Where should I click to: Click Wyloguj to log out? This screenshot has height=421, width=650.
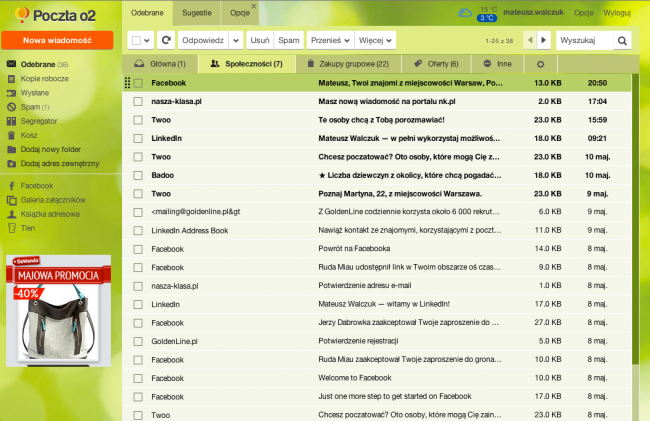pyautogui.click(x=617, y=13)
